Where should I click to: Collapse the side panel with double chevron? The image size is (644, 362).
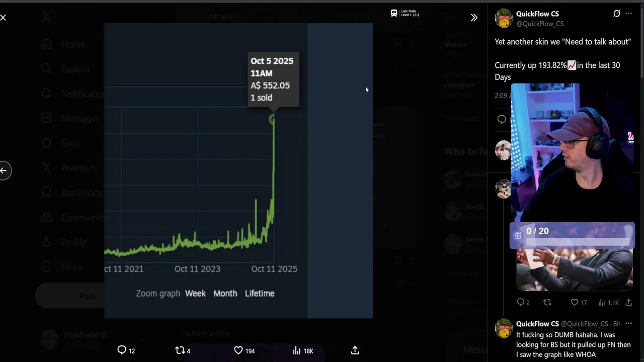pos(474,18)
